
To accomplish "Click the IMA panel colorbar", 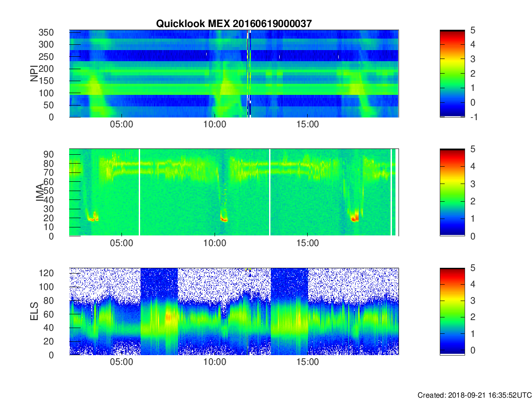I will point(452,192).
